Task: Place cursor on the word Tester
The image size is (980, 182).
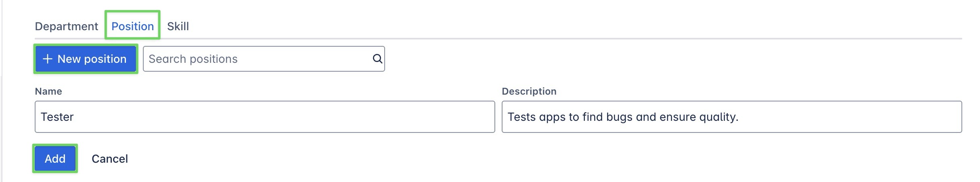Action: (x=57, y=117)
